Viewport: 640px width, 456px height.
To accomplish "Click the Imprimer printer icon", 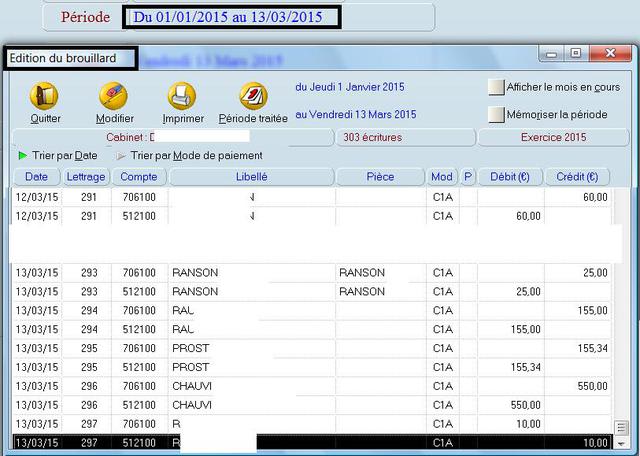I will click(x=182, y=96).
